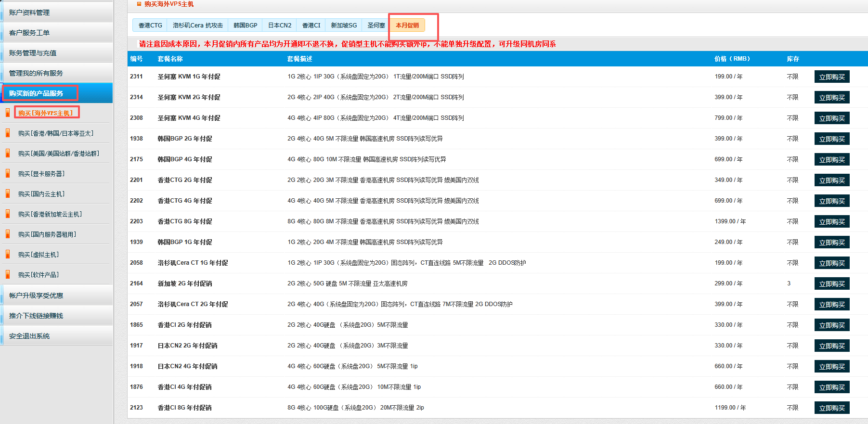The width and height of the screenshot is (868, 424).
Task: Open 账户资料管理 in the sidebar
Action: coord(57,12)
